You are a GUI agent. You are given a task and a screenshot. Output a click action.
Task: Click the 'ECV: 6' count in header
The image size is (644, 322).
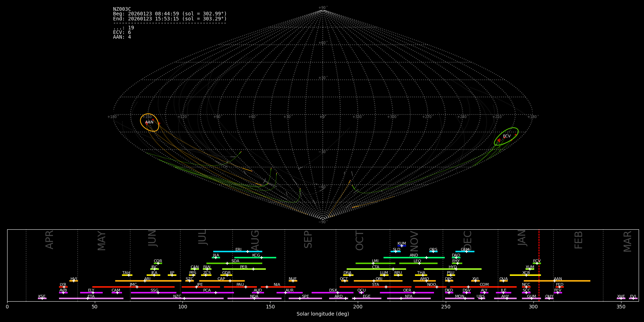click(x=122, y=33)
